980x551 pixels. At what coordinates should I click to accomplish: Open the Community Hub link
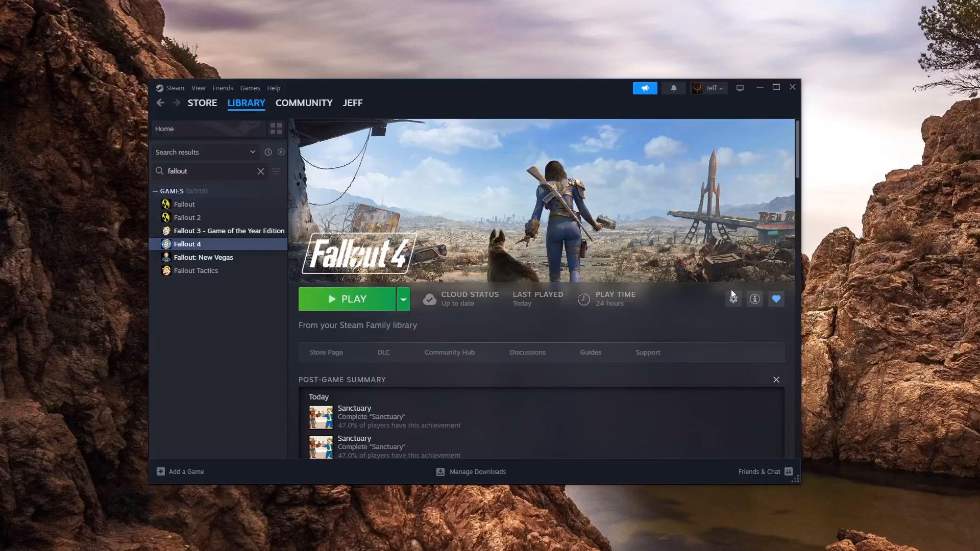click(x=450, y=353)
